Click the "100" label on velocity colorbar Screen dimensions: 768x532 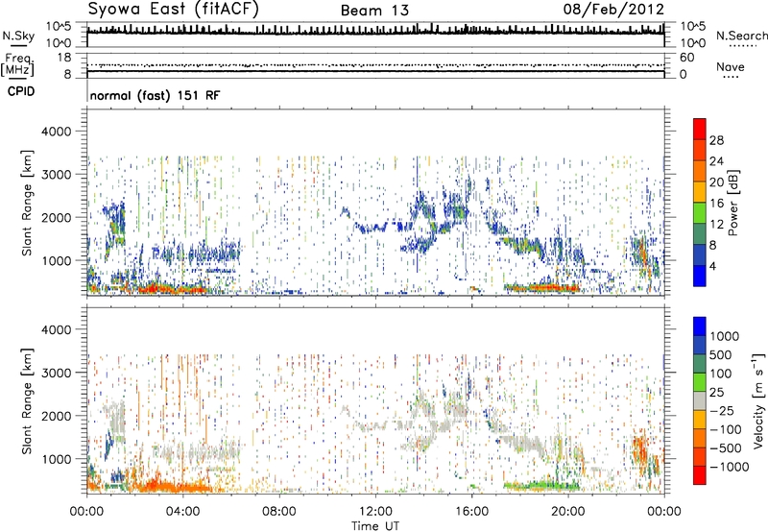pos(721,374)
